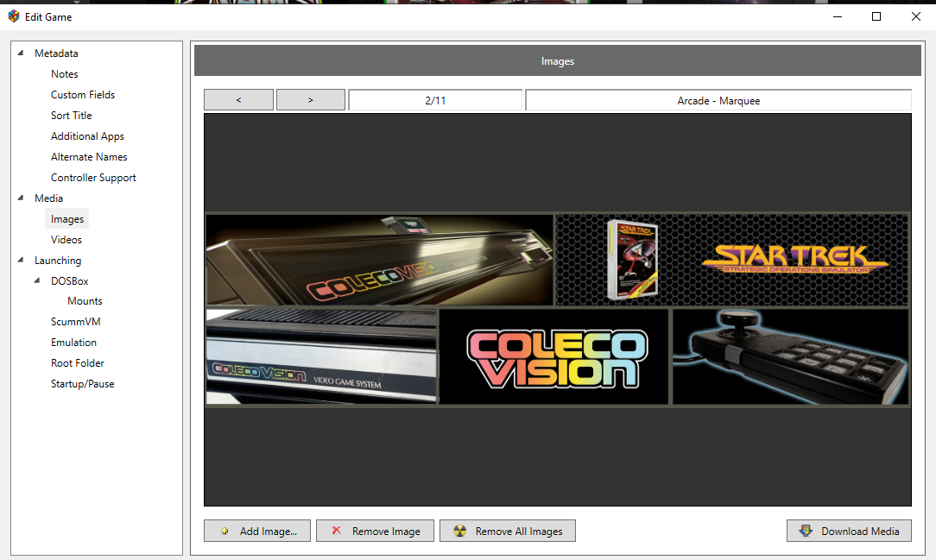Click the red X icon on Remove Image

pos(337,530)
